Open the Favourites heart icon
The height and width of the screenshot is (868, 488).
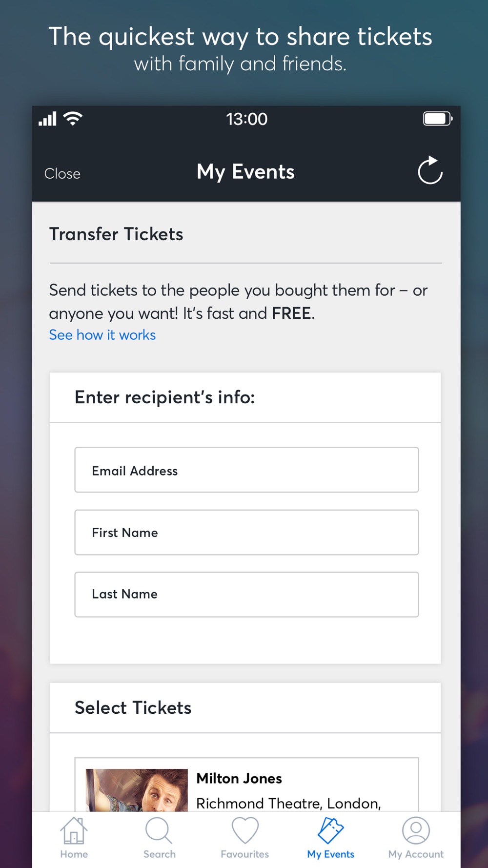(x=245, y=830)
